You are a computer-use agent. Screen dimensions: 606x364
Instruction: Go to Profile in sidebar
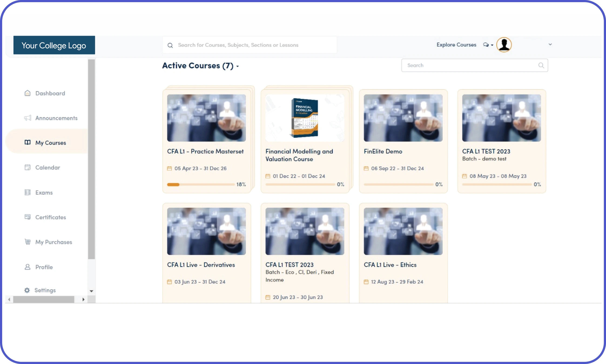[44, 267]
